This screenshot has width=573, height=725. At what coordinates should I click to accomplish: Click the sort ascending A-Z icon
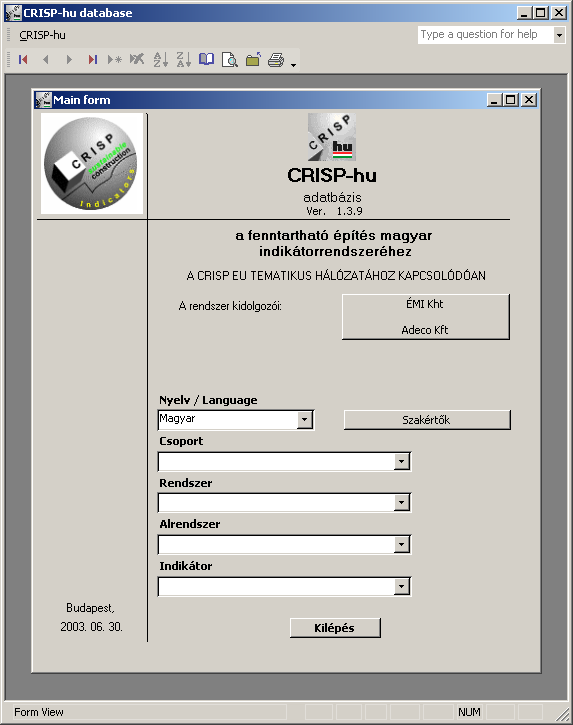pos(160,60)
